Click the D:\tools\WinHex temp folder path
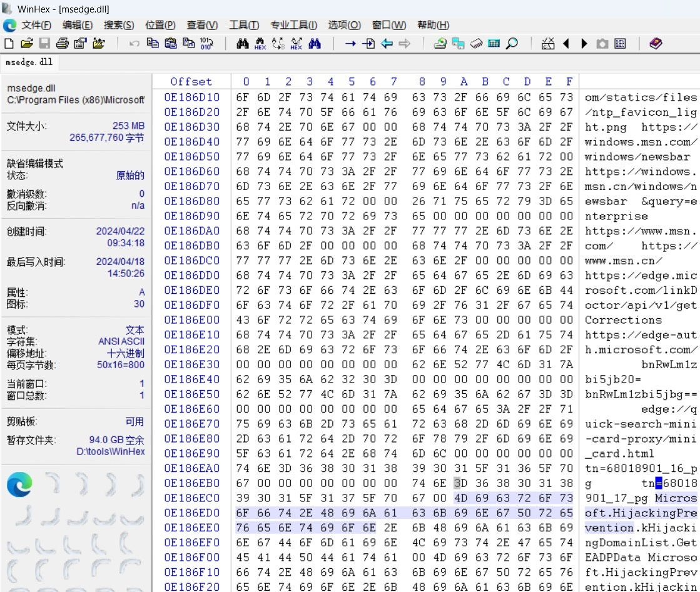 click(x=111, y=451)
